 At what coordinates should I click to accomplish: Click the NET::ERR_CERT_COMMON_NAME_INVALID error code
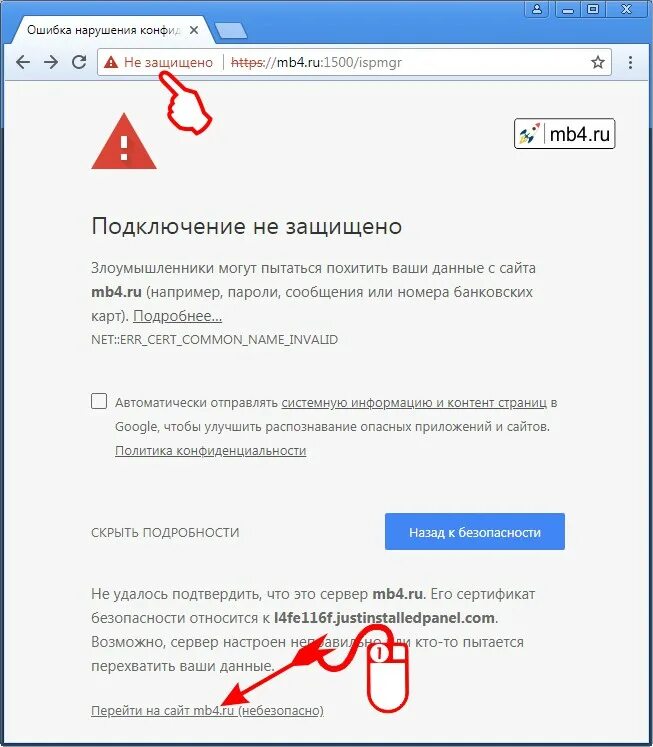(214, 340)
